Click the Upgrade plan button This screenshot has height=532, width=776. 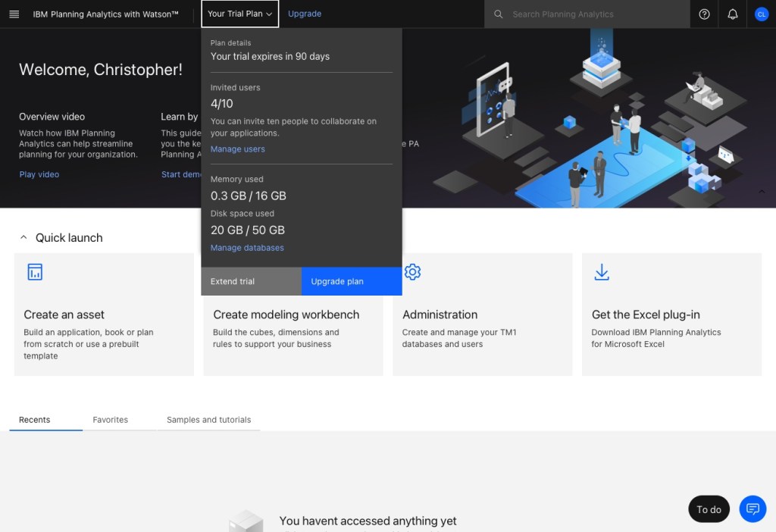click(352, 281)
